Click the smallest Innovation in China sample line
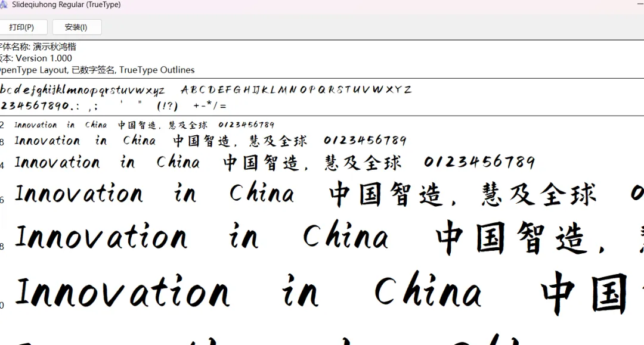644x345 pixels. point(144,125)
